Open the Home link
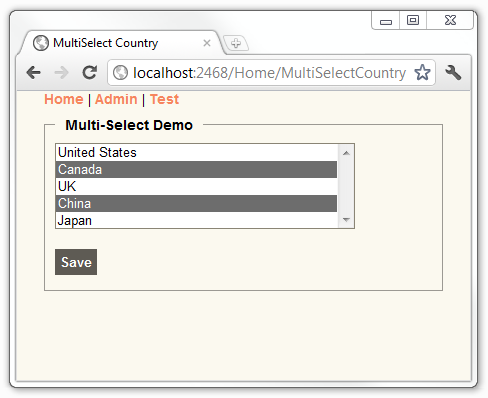This screenshot has height=398, width=488. (x=64, y=99)
